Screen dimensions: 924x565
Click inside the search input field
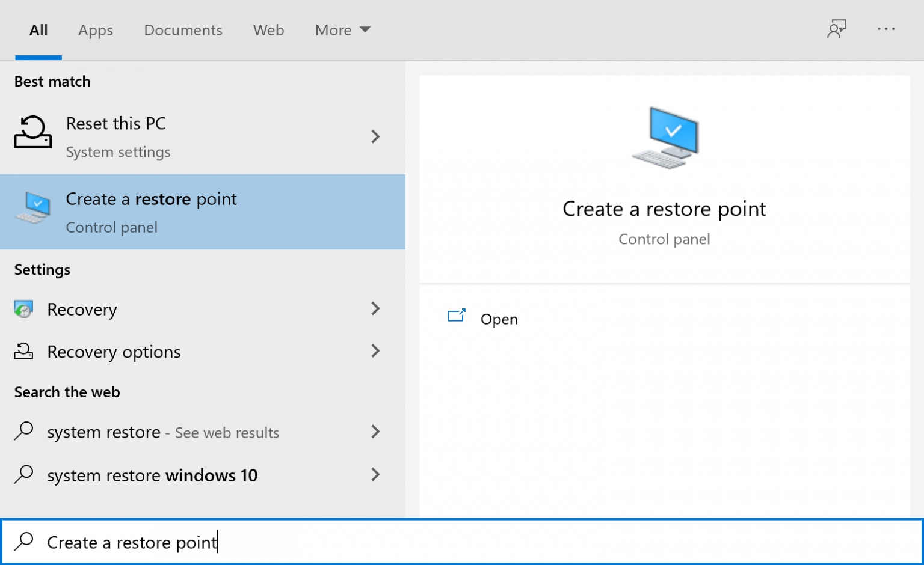tap(241, 541)
